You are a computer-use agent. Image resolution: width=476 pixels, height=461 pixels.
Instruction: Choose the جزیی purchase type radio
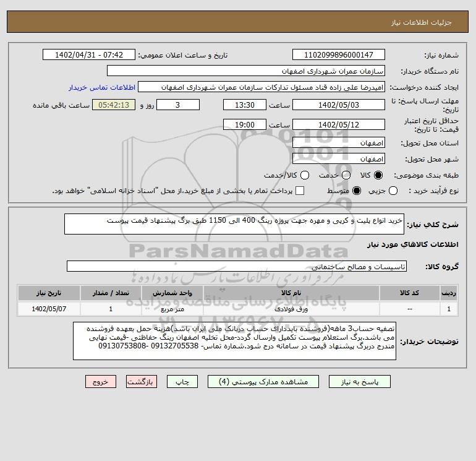393,191
